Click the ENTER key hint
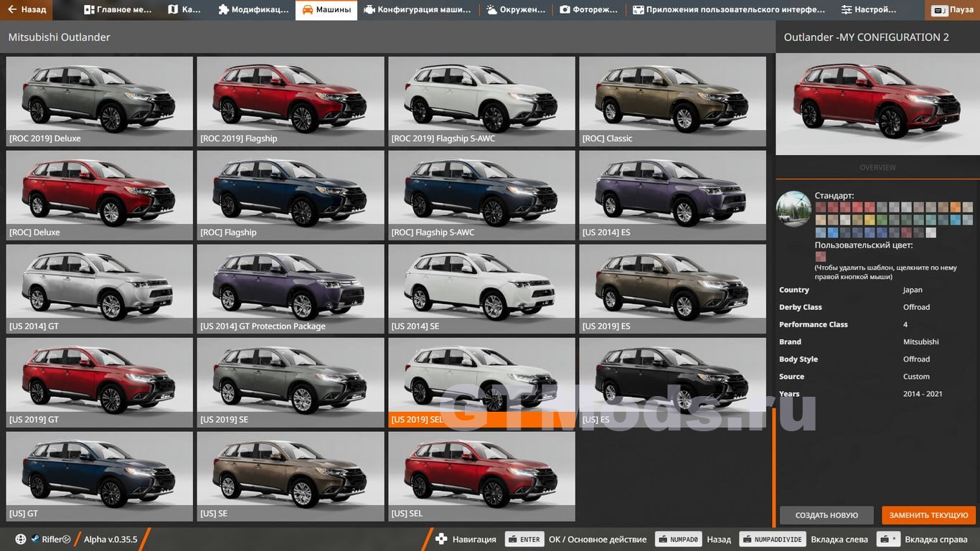 coord(524,540)
